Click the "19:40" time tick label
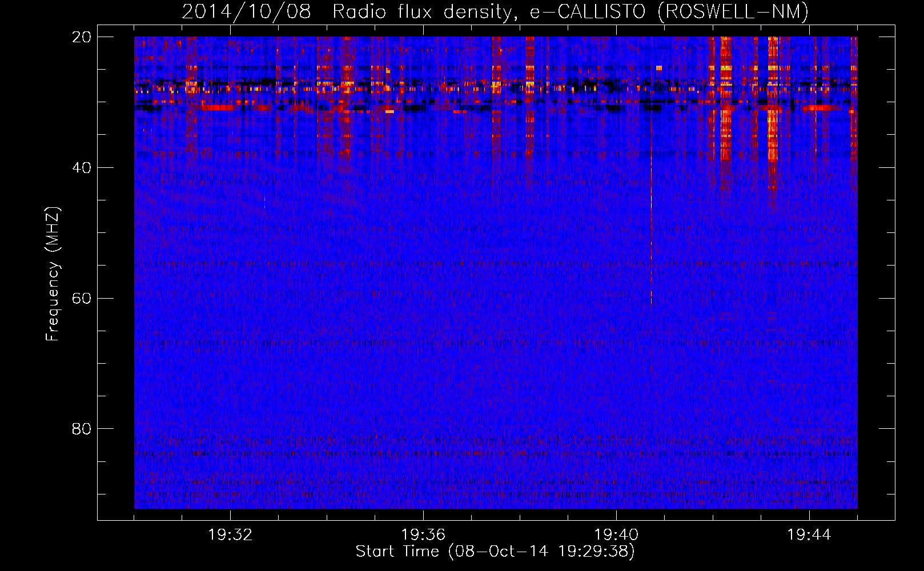The width and height of the screenshot is (924, 571). pyautogui.click(x=616, y=535)
